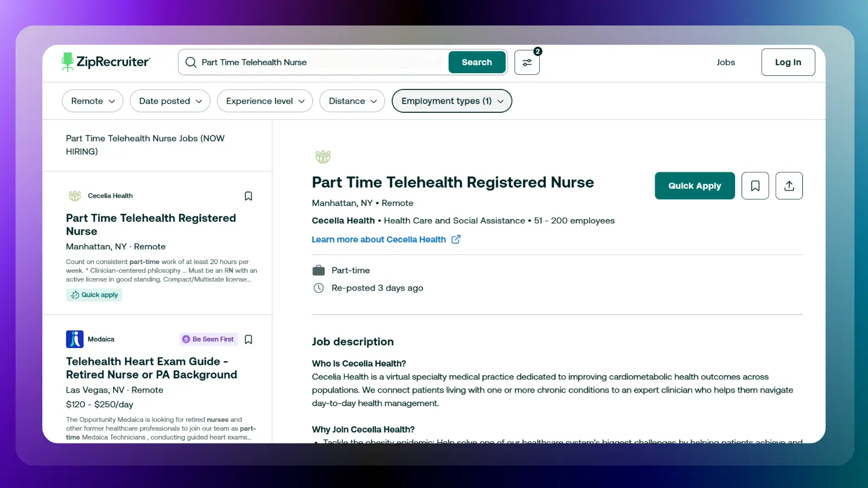This screenshot has width=868, height=488.
Task: Open Part Time Telehealth Registered Nurse listing title
Action: [151, 224]
